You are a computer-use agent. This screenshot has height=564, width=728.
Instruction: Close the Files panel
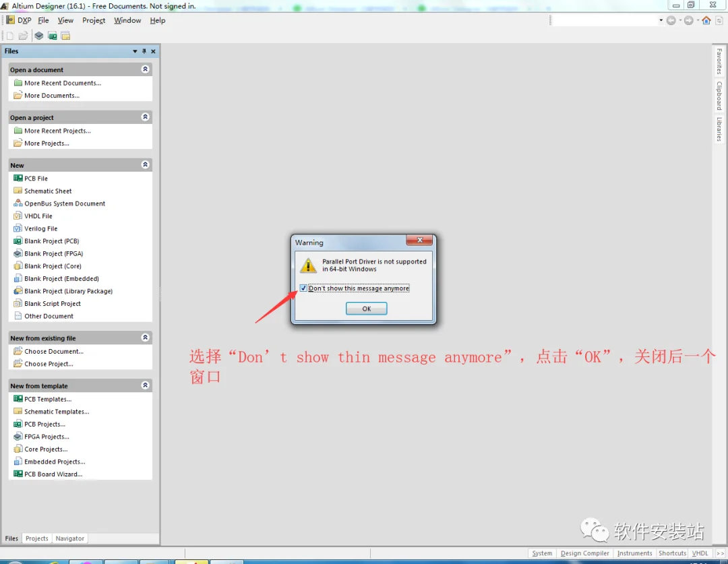point(153,51)
